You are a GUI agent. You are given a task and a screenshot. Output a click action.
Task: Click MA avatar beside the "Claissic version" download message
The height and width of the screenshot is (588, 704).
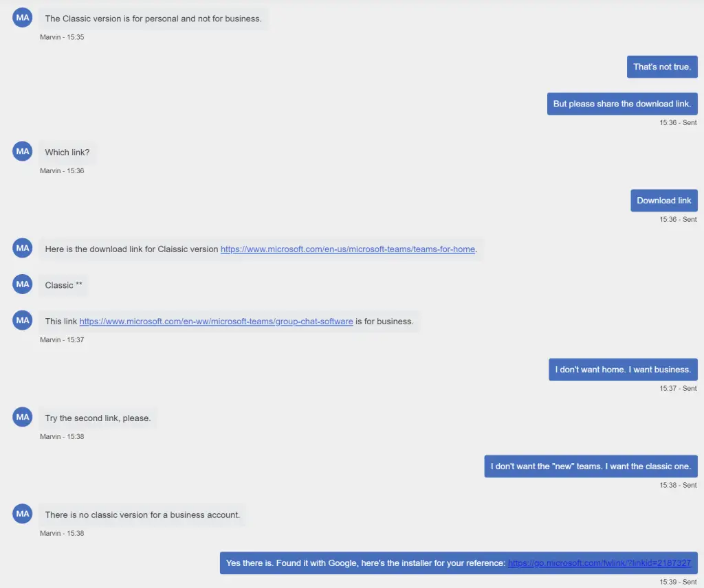23,249
